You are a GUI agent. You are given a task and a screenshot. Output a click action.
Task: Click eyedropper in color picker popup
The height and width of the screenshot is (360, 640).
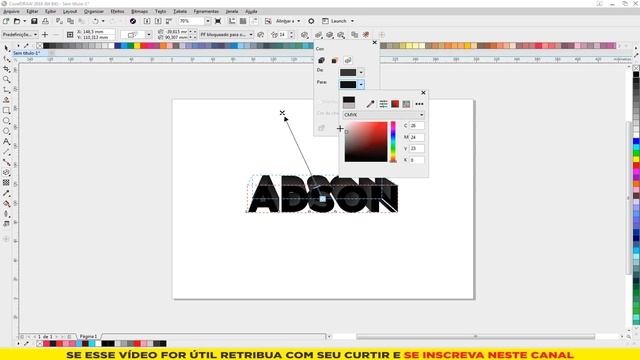370,104
